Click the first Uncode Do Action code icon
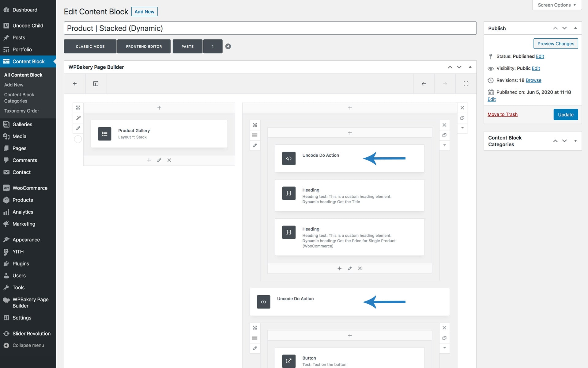 289,159
